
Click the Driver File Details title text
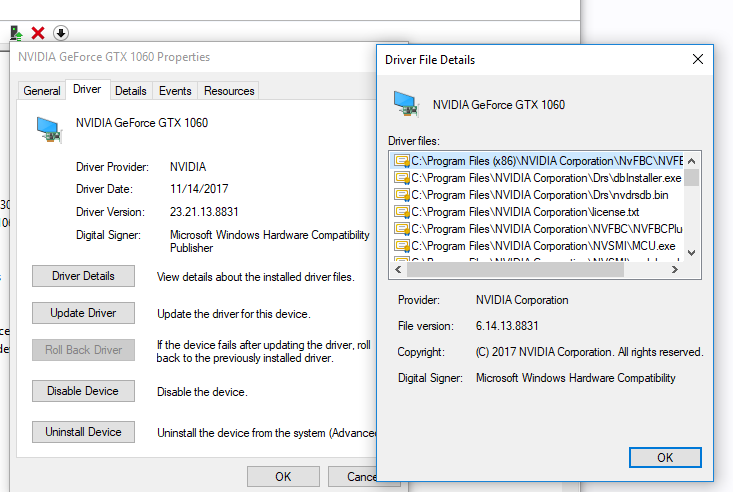(x=430, y=60)
